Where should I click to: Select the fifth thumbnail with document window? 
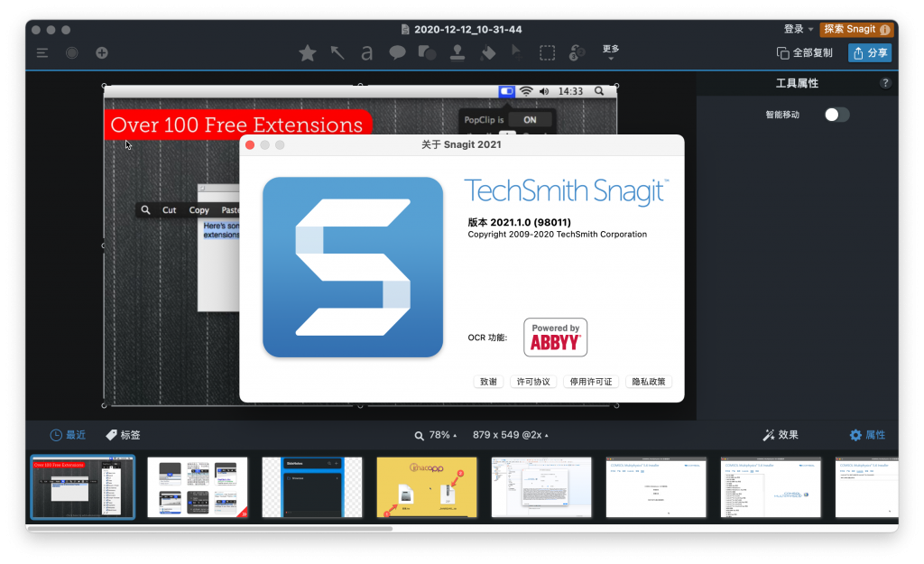pyautogui.click(x=541, y=487)
